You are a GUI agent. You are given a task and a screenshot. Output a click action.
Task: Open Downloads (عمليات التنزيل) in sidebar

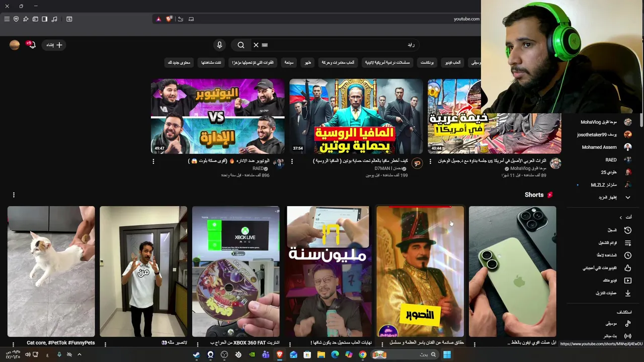(604, 293)
